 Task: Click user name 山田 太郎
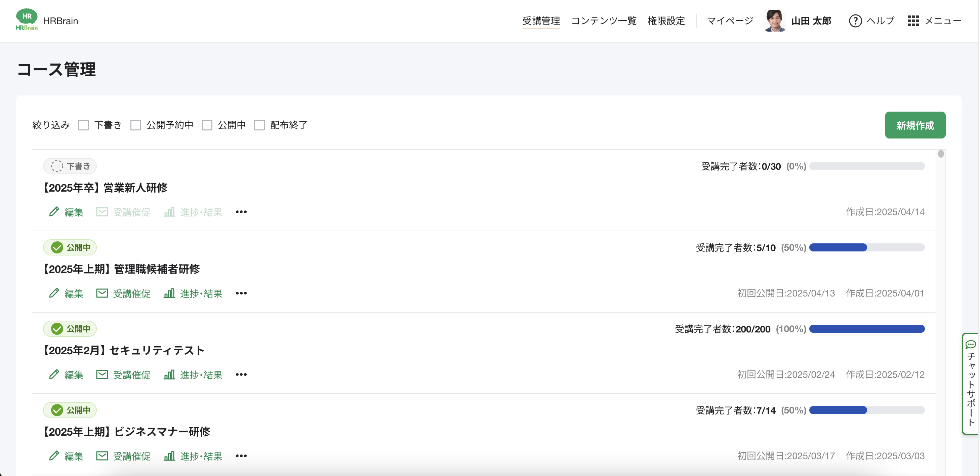click(811, 21)
